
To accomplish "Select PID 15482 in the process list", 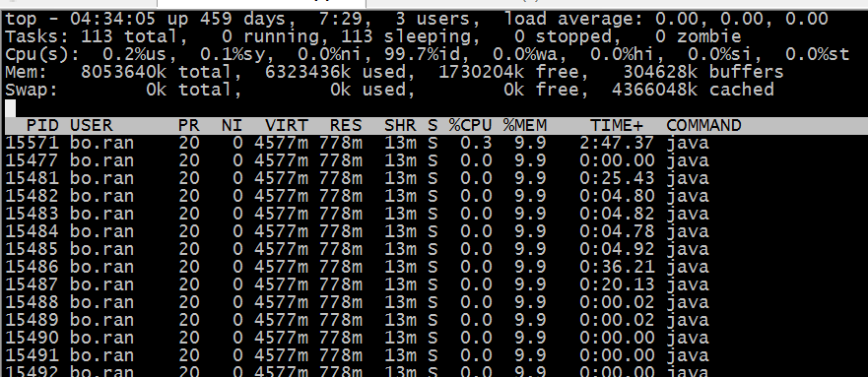I will pos(33,196).
